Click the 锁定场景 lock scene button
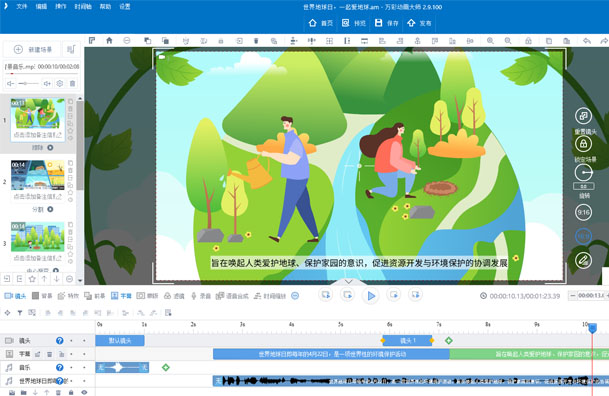 [x=583, y=144]
